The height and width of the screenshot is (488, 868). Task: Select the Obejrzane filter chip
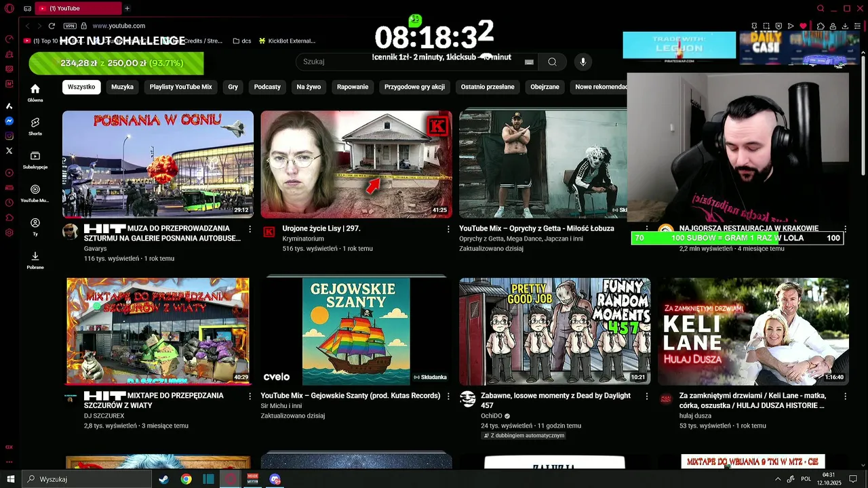[x=545, y=87]
